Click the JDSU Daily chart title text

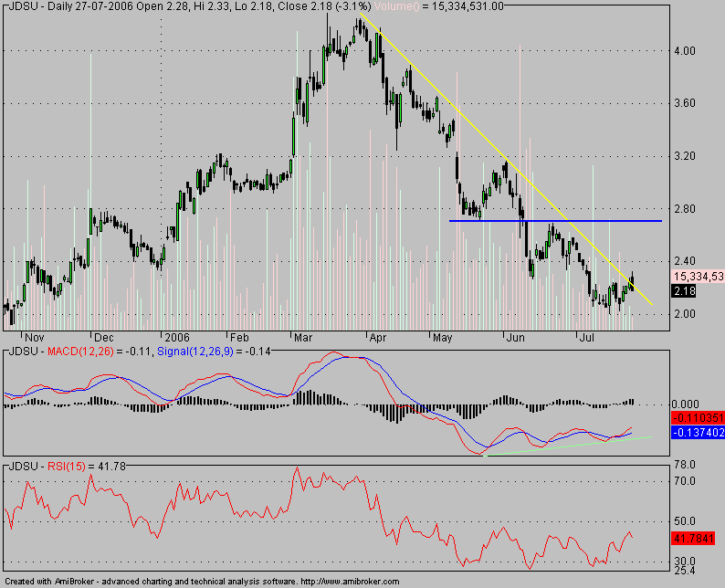coord(190,6)
